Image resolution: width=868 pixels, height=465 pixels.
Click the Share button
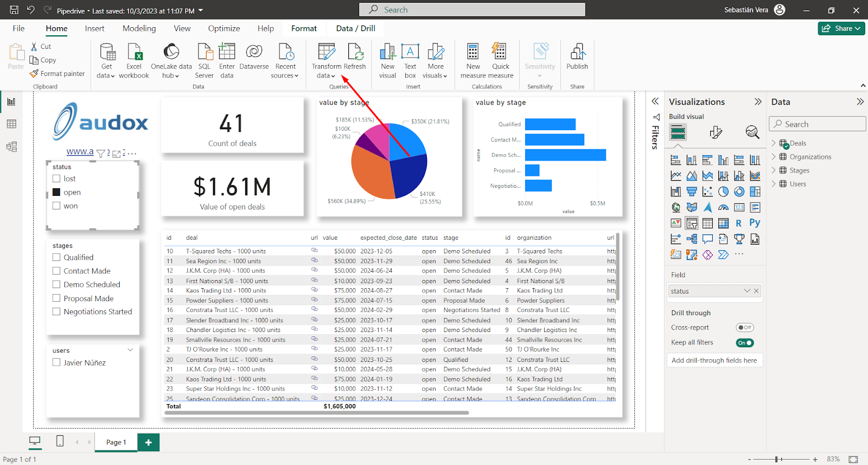(x=841, y=28)
